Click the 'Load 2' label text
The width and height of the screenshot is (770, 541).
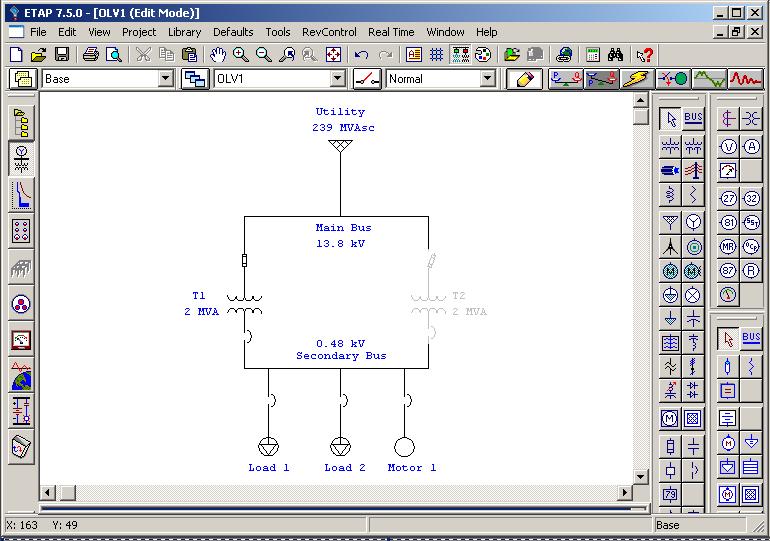point(345,468)
